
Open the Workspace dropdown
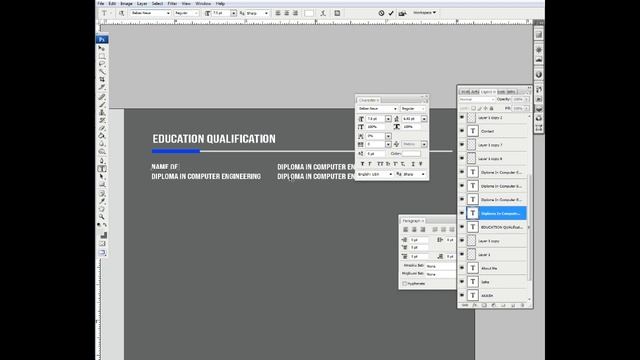click(424, 13)
